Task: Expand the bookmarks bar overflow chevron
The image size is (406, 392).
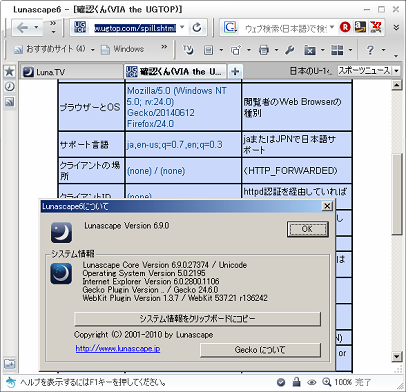Action: point(164,47)
